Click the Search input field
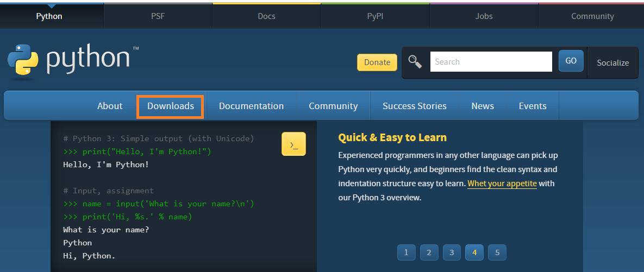Image resolution: width=644 pixels, height=272 pixels. click(491, 62)
